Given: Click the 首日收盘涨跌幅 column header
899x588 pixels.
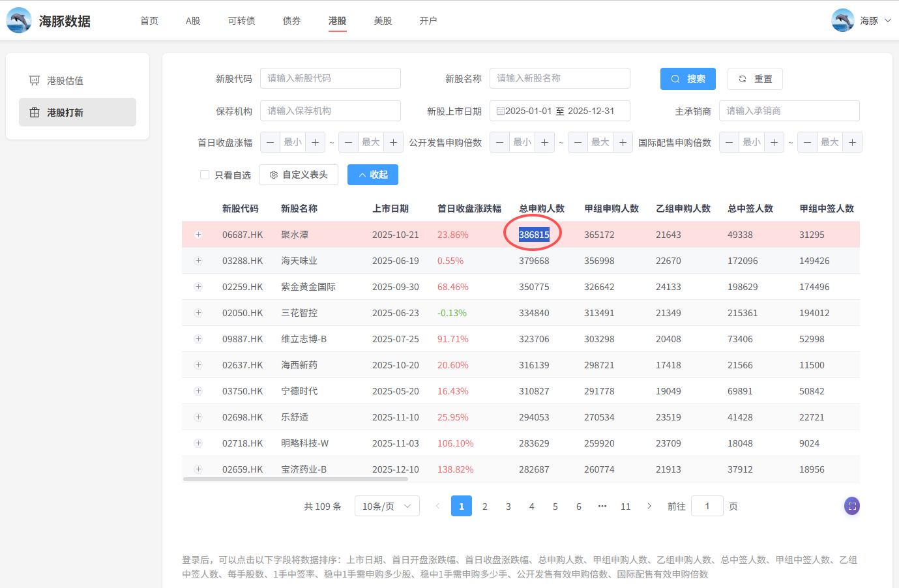Looking at the screenshot, I should [469, 209].
